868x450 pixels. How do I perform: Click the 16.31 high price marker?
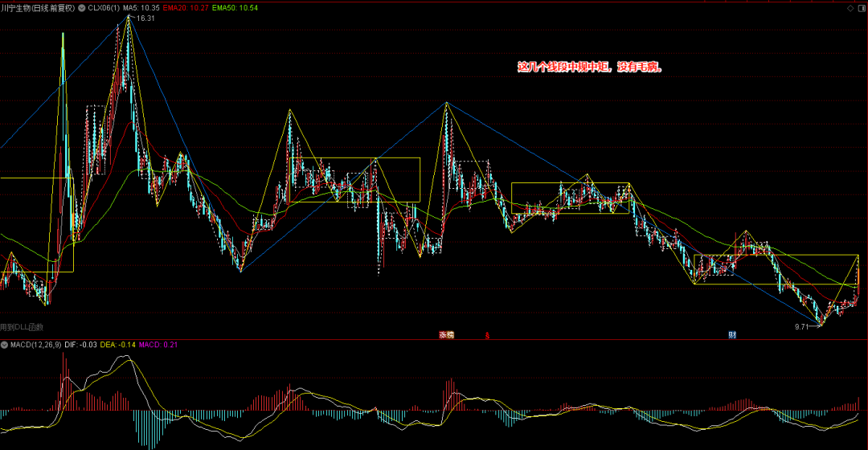pos(145,18)
